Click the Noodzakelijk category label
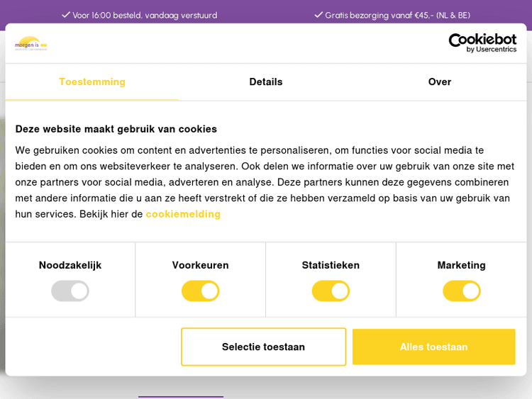 point(70,265)
